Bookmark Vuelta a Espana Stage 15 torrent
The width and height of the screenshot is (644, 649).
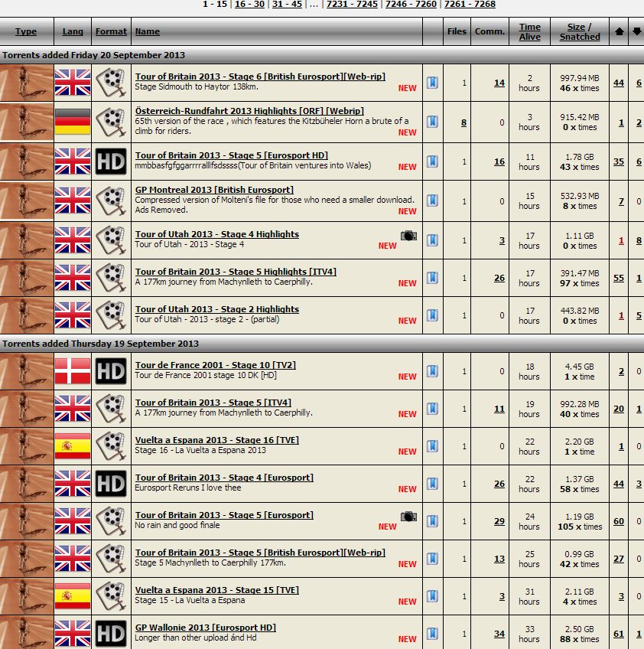tap(432, 596)
